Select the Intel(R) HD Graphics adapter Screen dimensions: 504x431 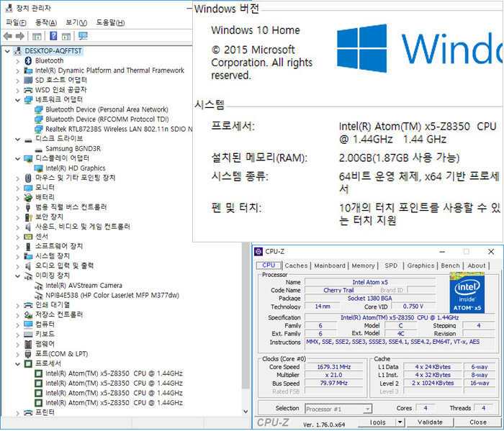[75, 168]
